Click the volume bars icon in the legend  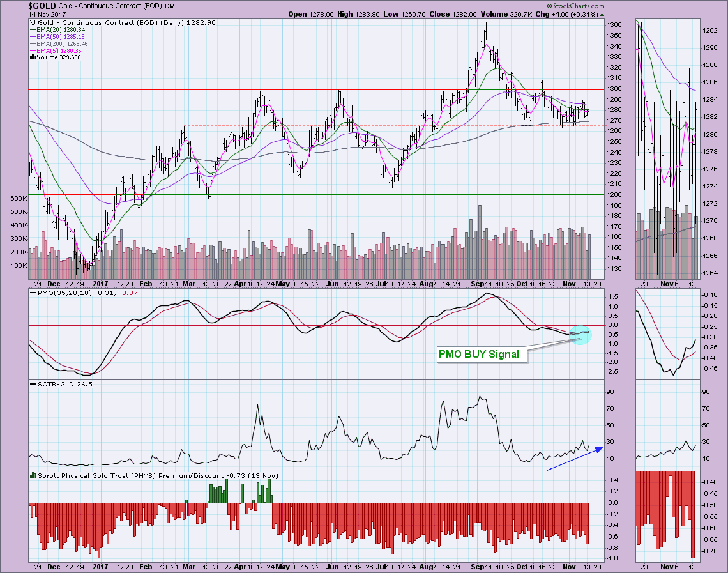coord(33,57)
